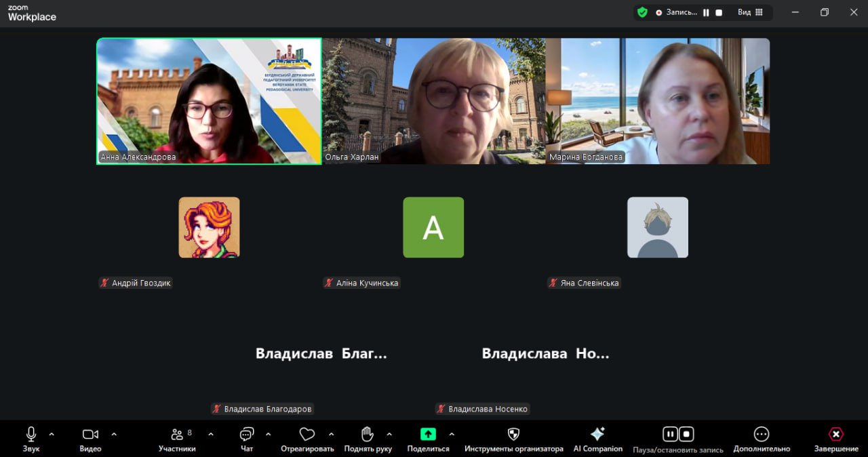This screenshot has height=457, width=868.
Task: Open the Вид view layout menu
Action: 750,12
